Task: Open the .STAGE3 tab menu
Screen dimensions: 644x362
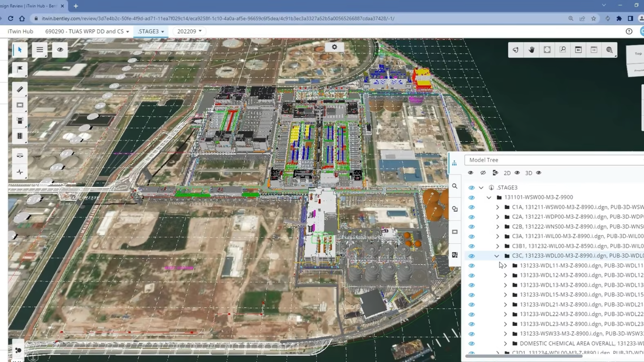Action: [x=151, y=31]
